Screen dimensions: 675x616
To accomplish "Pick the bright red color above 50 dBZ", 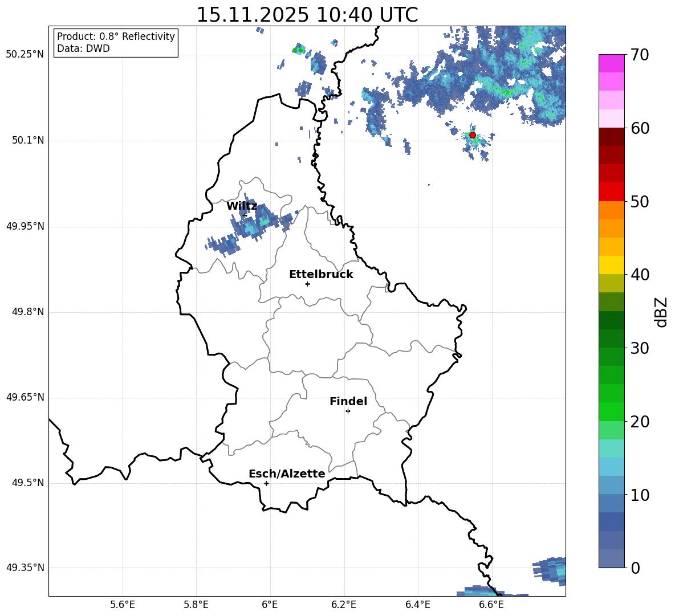I will pos(611,192).
